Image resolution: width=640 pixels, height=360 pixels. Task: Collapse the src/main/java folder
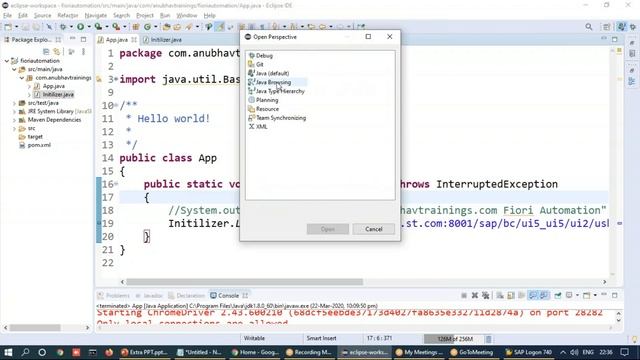pos(14,69)
